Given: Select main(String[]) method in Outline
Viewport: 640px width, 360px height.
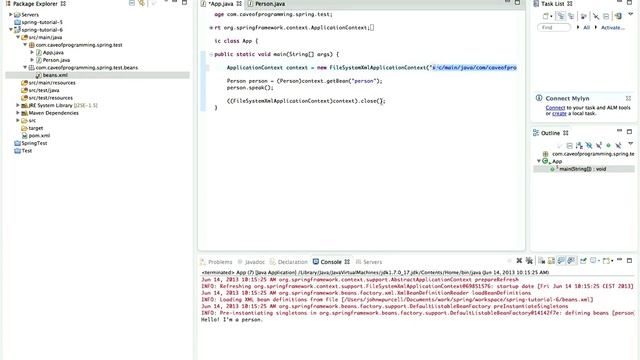Looking at the screenshot, I should [584, 169].
